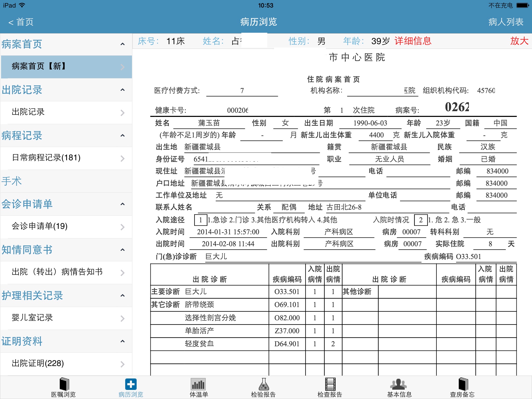Click birth date 1990-06-03
Viewport: 532px width, 399px height.
click(x=370, y=123)
